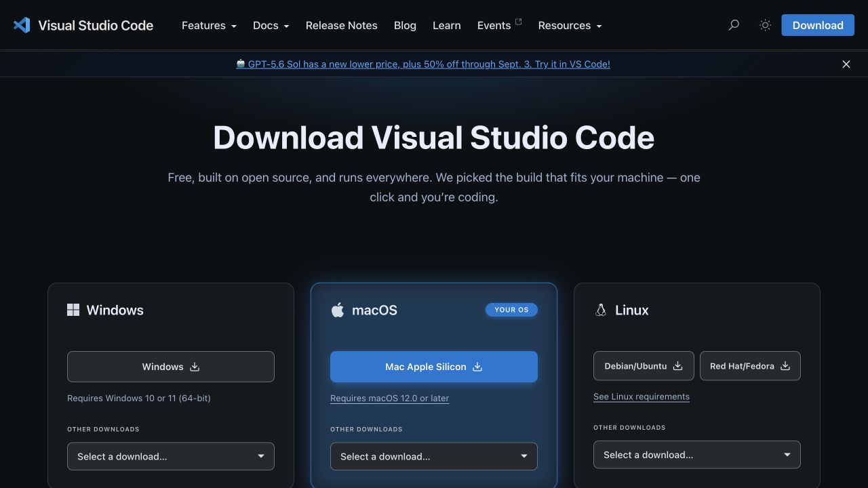The image size is (868, 488).
Task: Toggle the sun theme switcher icon
Action: click(x=765, y=25)
